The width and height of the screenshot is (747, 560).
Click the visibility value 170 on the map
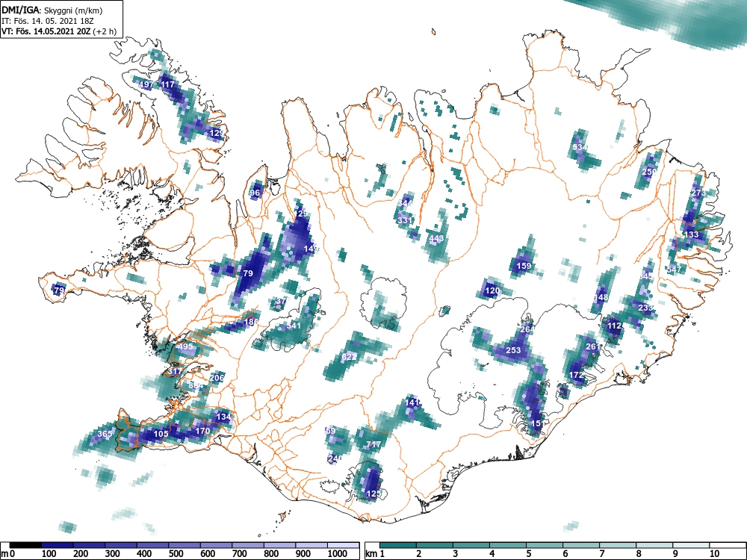[x=203, y=431]
